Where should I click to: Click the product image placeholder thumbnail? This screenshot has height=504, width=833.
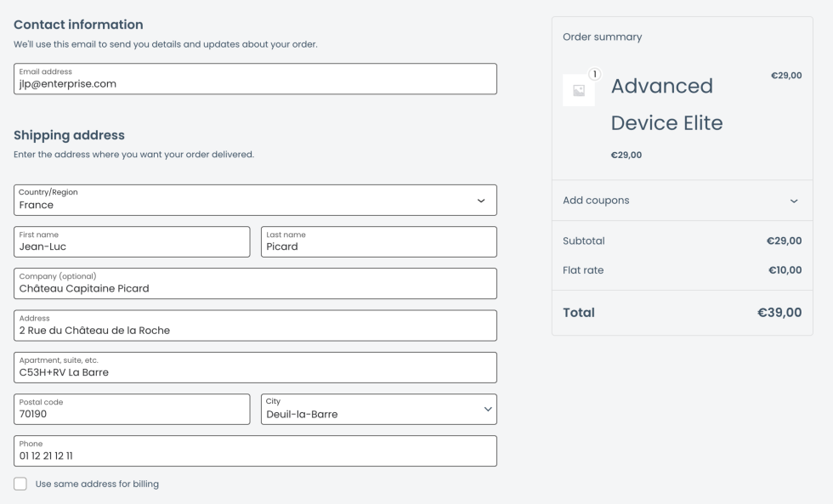click(x=579, y=91)
